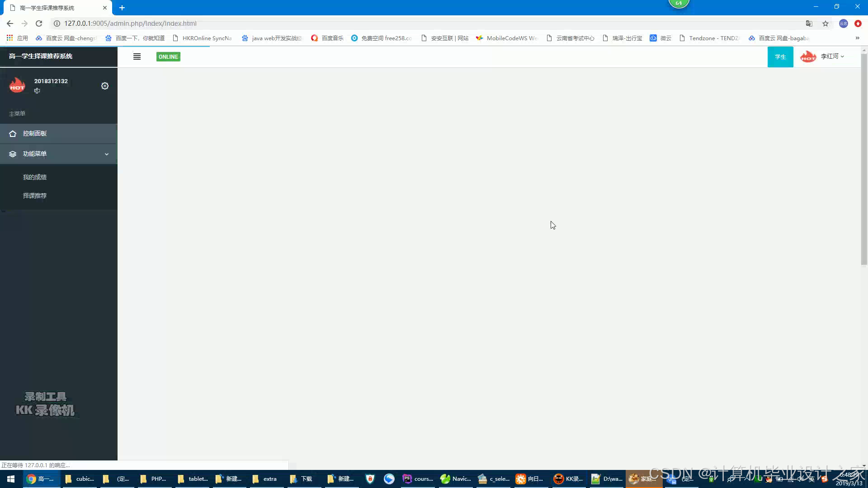Bookmark this page with star icon
This screenshot has height=488, width=868.
[x=826, y=23]
